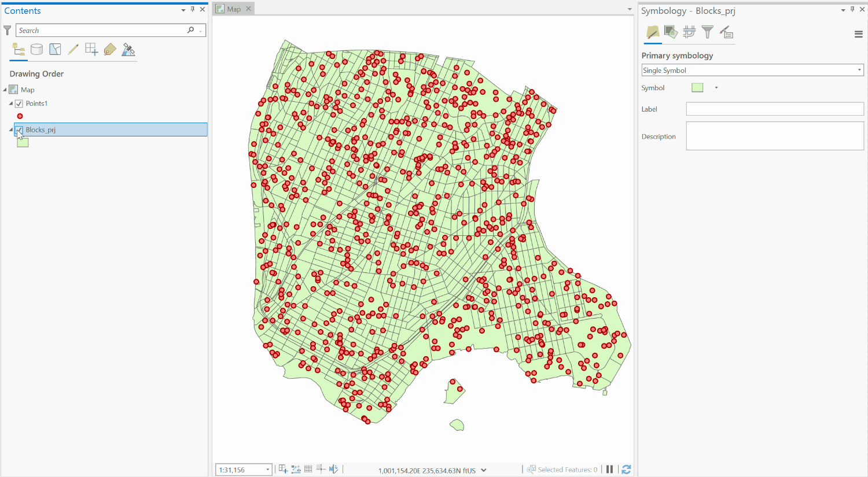Select List By Data Source icon
Viewport: 868px width, 477px height.
36,50
